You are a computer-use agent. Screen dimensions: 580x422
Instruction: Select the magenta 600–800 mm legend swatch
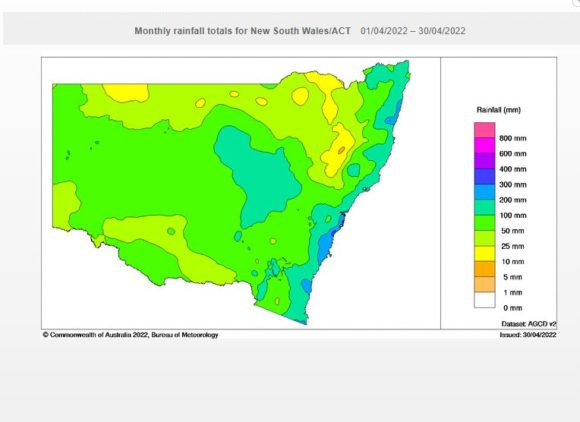[x=485, y=145]
